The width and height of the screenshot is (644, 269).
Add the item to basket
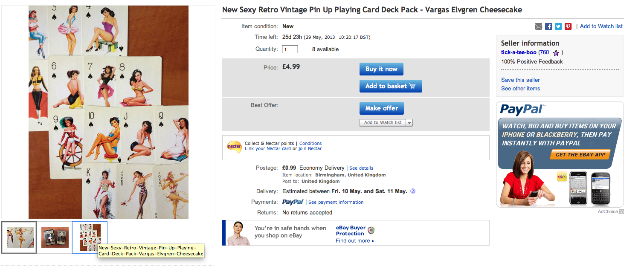click(390, 86)
